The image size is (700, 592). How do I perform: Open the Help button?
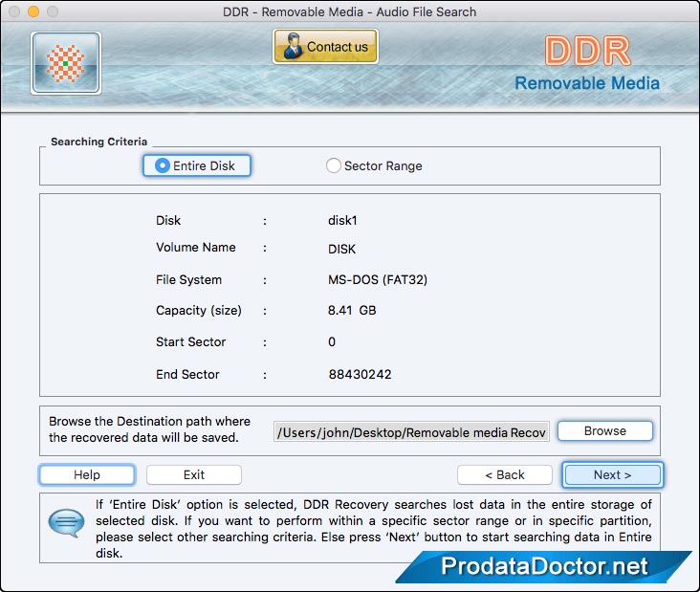point(87,474)
